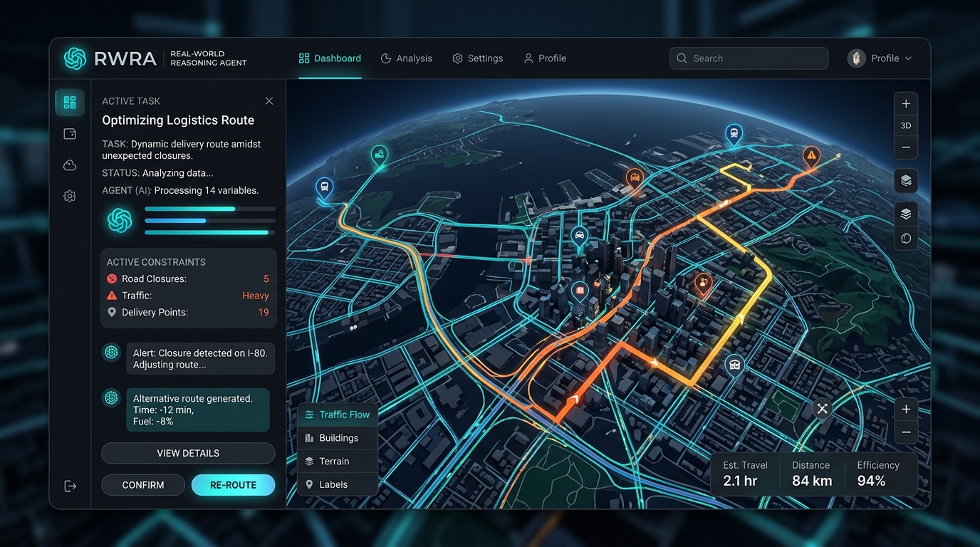Toggle the Traffic Flow layer
This screenshot has height=547, width=980.
click(338, 415)
